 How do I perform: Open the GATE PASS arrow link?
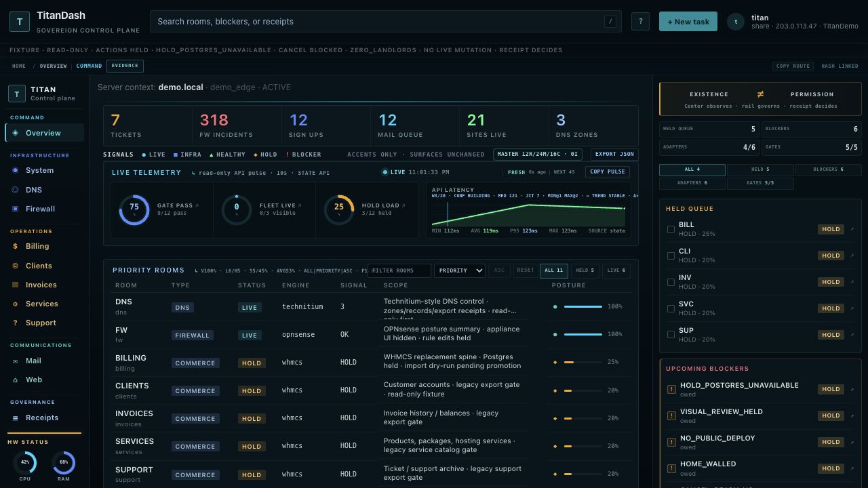[x=197, y=205]
